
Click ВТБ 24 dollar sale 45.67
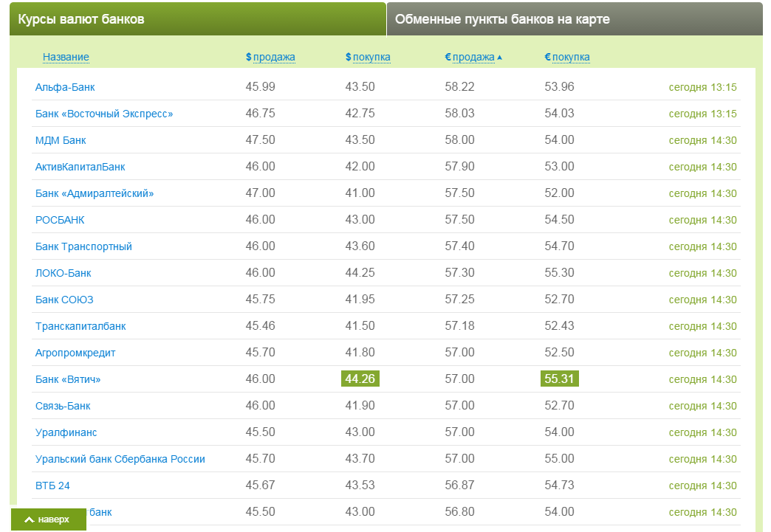pos(261,485)
